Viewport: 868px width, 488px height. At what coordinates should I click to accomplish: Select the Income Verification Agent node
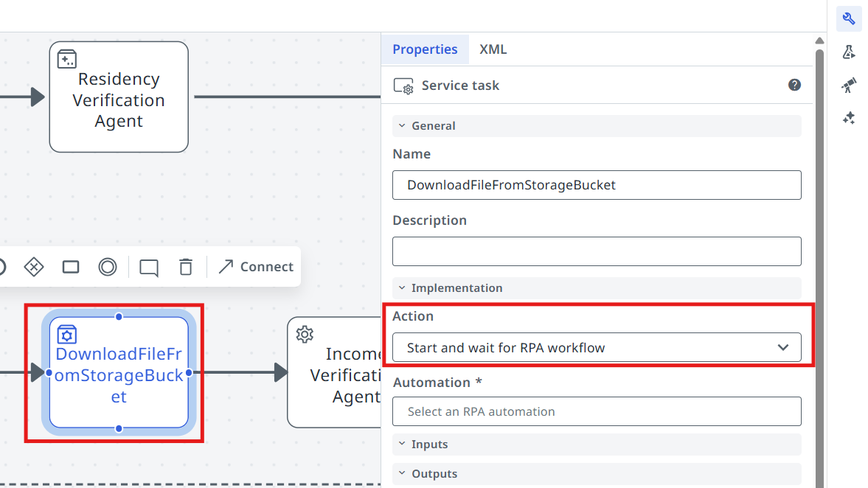click(x=334, y=372)
